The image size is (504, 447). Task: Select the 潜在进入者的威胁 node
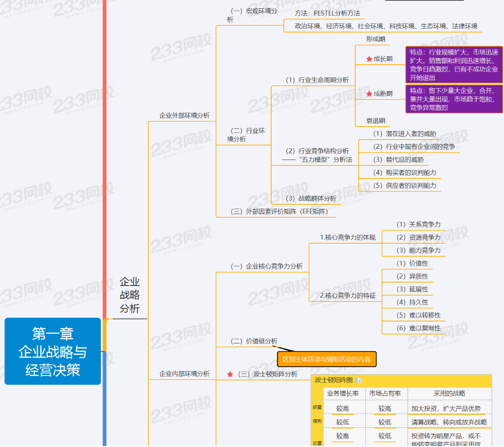tap(404, 133)
